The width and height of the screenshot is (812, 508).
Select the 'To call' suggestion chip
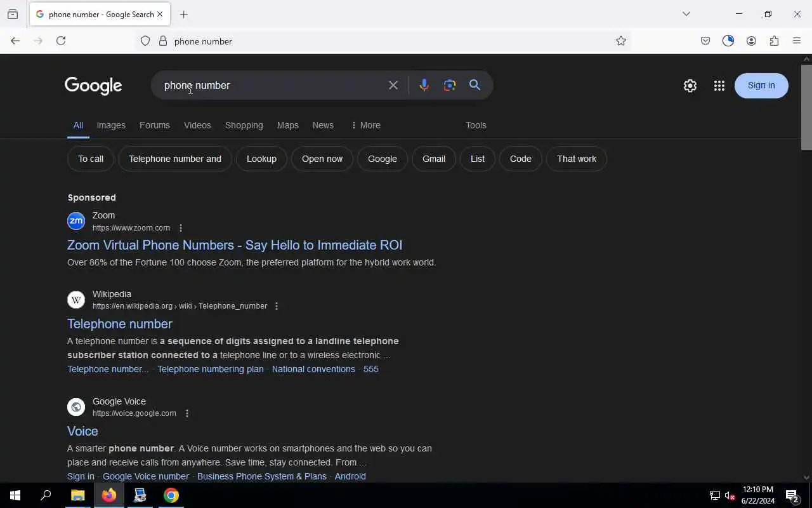(91, 159)
